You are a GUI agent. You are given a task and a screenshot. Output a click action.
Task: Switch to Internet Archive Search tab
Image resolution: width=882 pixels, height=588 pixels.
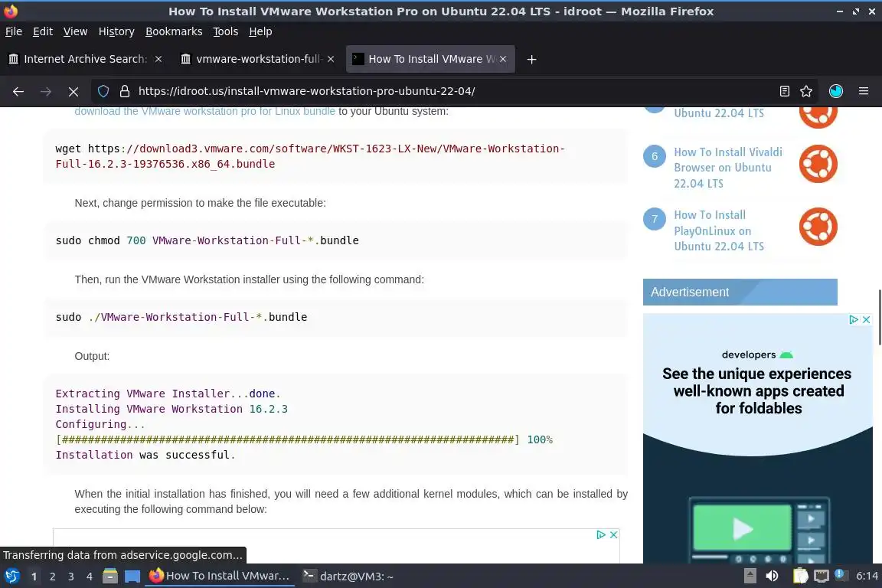pyautogui.click(x=84, y=59)
